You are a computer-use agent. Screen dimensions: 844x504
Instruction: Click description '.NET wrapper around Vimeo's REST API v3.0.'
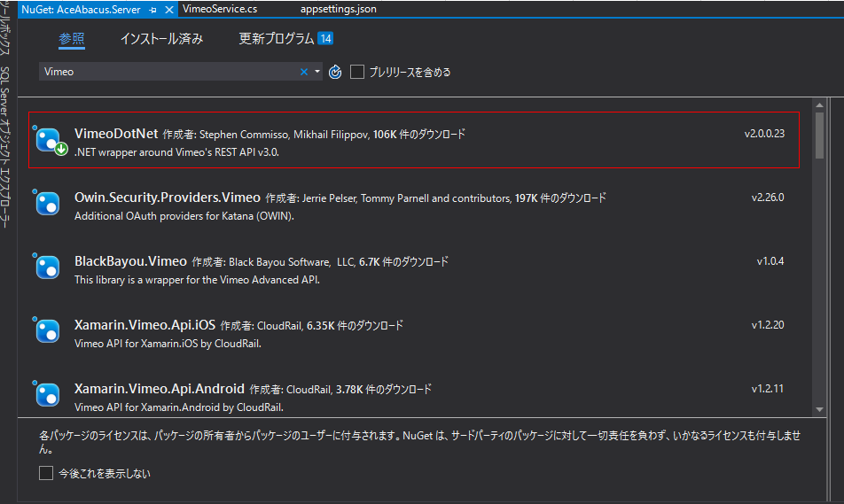[x=176, y=152]
